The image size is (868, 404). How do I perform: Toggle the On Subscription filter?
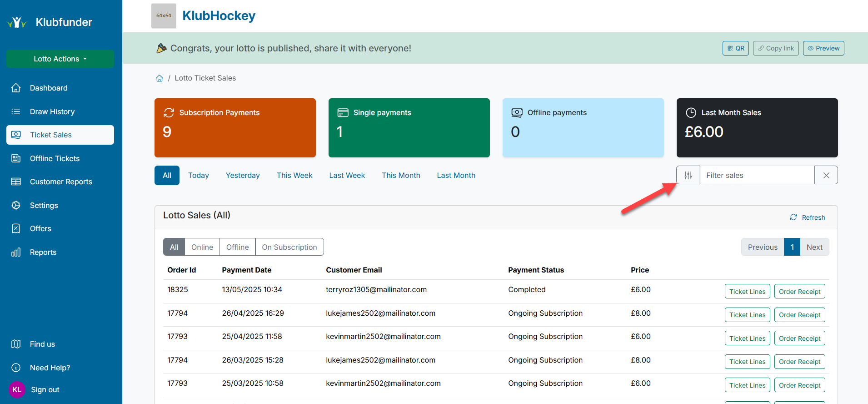289,247
